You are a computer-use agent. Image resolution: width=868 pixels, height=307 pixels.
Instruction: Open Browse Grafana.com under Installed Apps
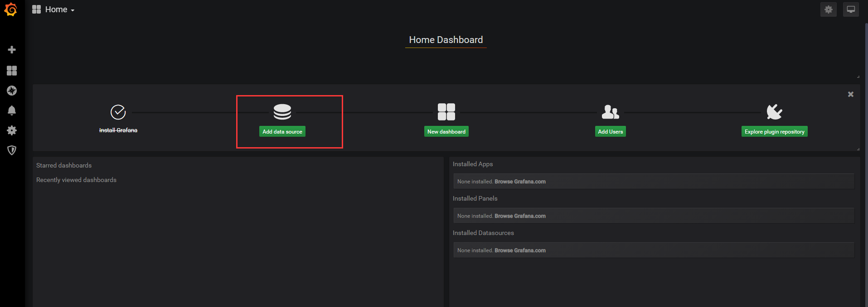(520, 182)
